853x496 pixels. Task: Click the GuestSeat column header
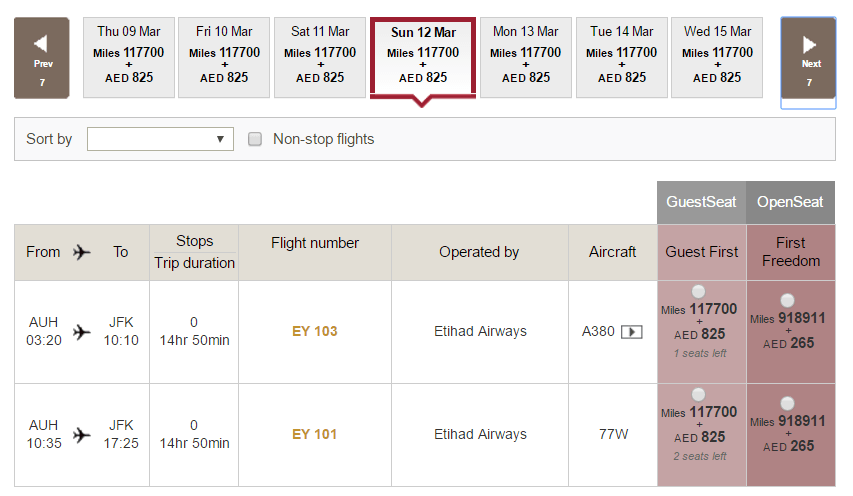tap(701, 202)
